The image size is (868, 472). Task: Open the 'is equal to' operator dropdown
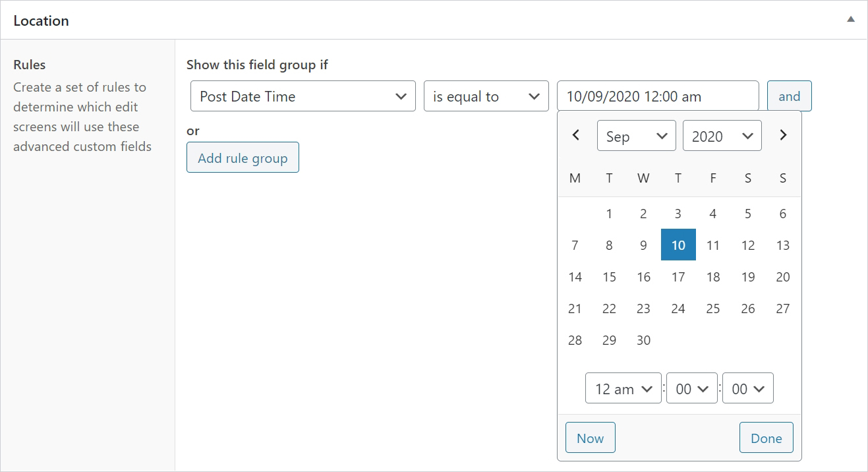486,96
